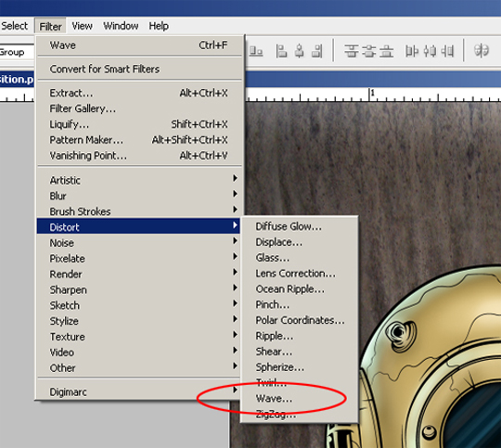
Task: Click the Distribute left edges icon
Action: [x=412, y=51]
